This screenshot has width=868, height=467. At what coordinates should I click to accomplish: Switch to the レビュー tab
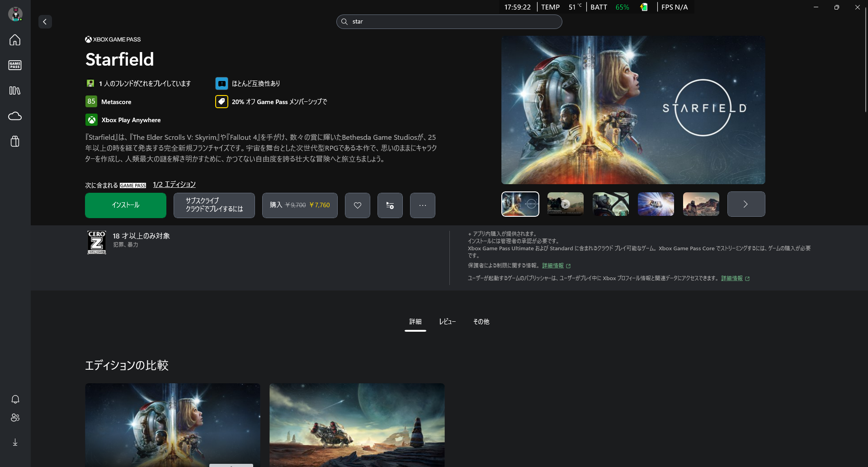[448, 322]
